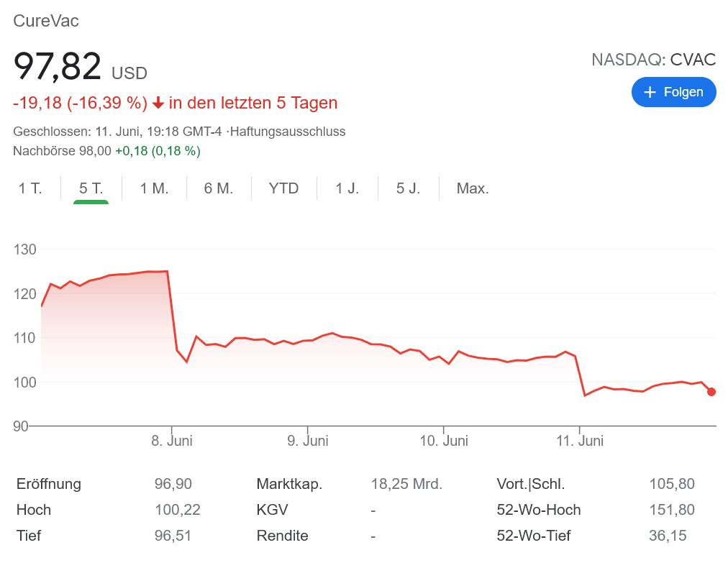Click the 9. Juni date axis label
The width and height of the screenshot is (728, 563).
coord(308,441)
